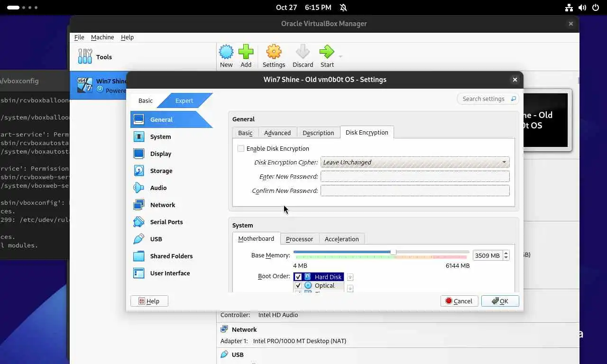607x364 pixels.
Task: Open the USB settings category
Action: pos(172,239)
